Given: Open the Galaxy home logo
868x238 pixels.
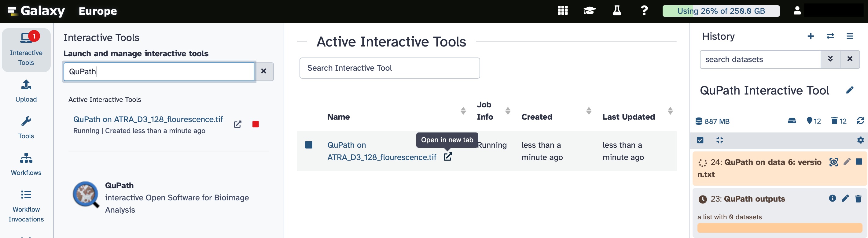Looking at the screenshot, I should click(36, 11).
